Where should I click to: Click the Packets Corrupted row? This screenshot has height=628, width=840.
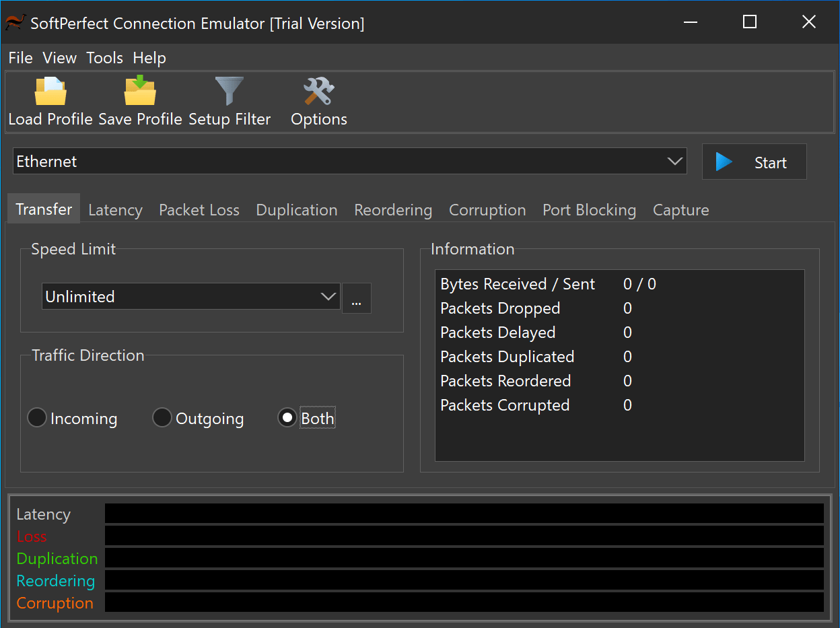pos(619,405)
